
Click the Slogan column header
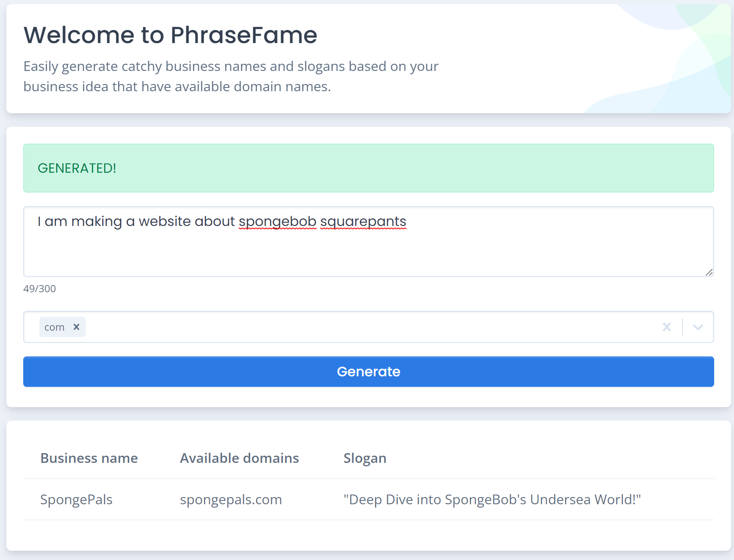pyautogui.click(x=365, y=458)
